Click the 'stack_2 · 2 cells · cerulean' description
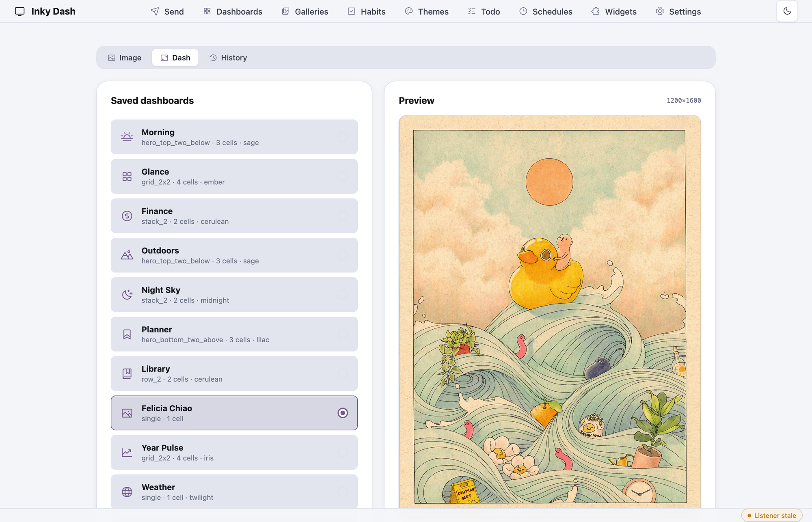812x522 pixels. pyautogui.click(x=185, y=222)
